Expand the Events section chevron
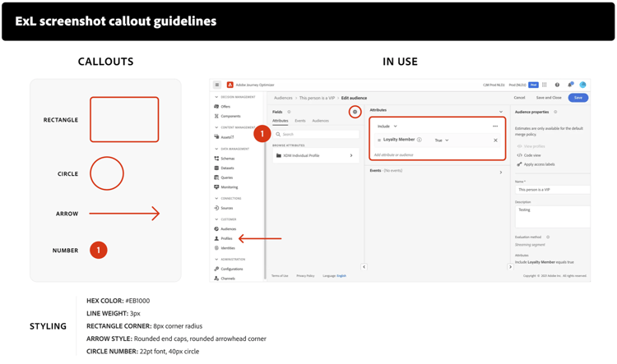The width and height of the screenshot is (617, 364). [x=500, y=173]
